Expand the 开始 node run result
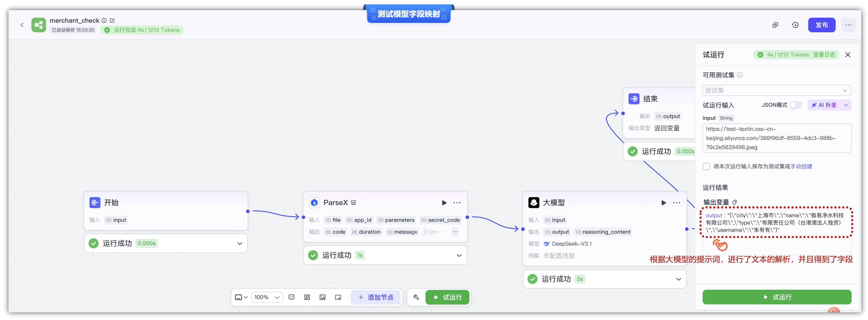The image size is (868, 320). 239,243
